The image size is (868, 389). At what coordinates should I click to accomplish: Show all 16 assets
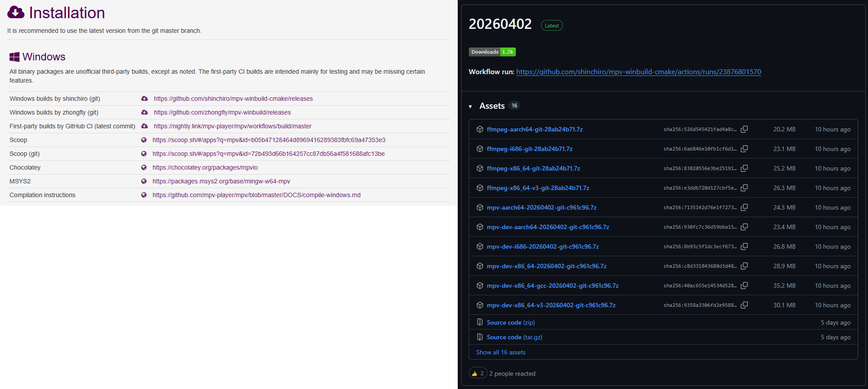click(501, 352)
